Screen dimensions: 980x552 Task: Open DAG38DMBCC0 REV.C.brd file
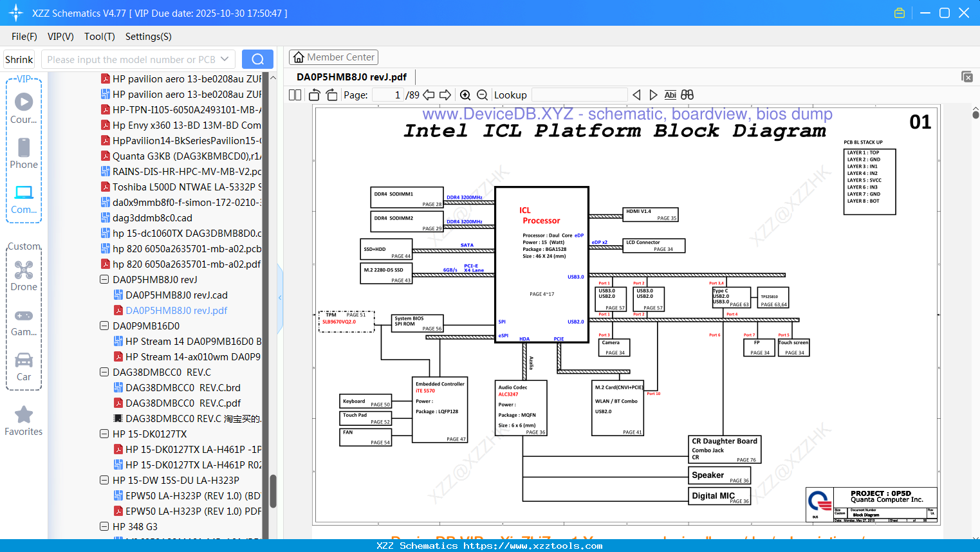point(177,388)
